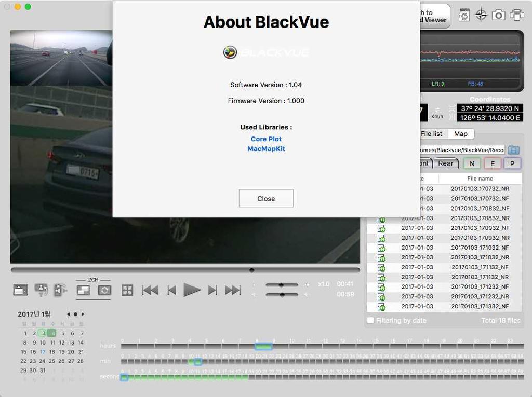
Task: Click the microSD card format icon
Action: click(x=464, y=15)
